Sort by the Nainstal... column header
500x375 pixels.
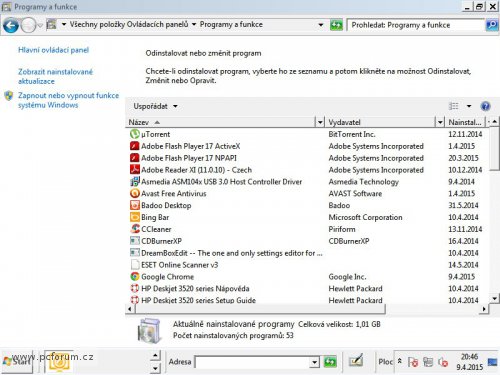tap(465, 122)
